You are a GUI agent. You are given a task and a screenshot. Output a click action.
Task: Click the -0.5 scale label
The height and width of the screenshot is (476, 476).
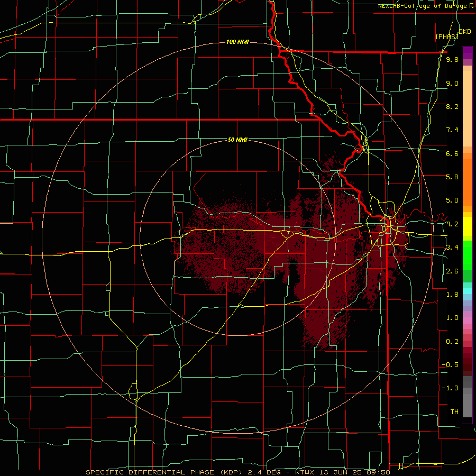pyautogui.click(x=450, y=365)
